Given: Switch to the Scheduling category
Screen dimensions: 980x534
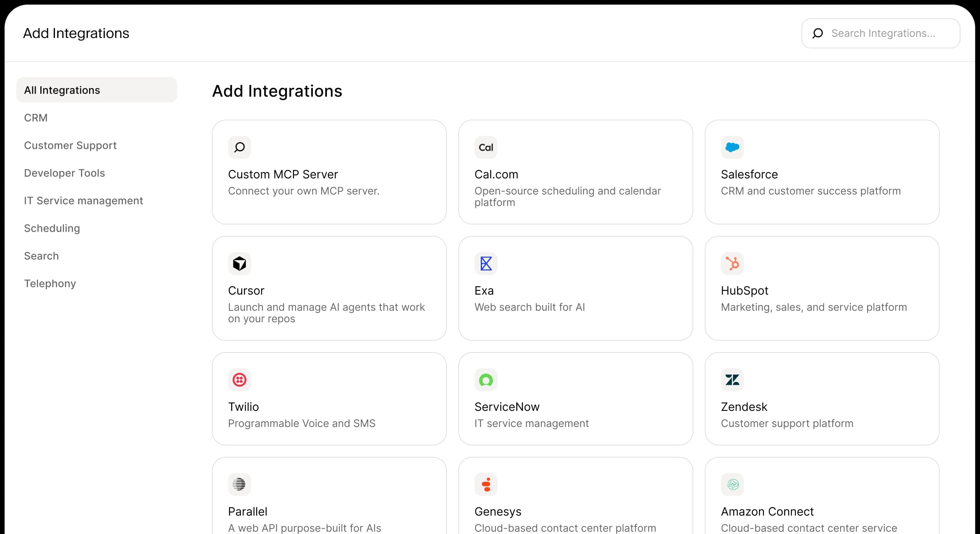Looking at the screenshot, I should coord(52,228).
